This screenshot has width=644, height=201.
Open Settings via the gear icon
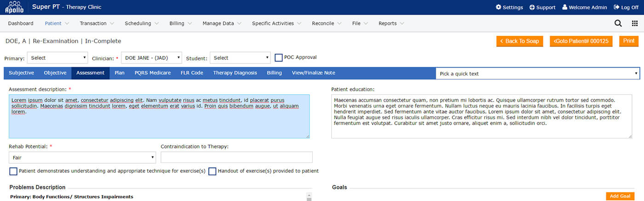click(498, 7)
